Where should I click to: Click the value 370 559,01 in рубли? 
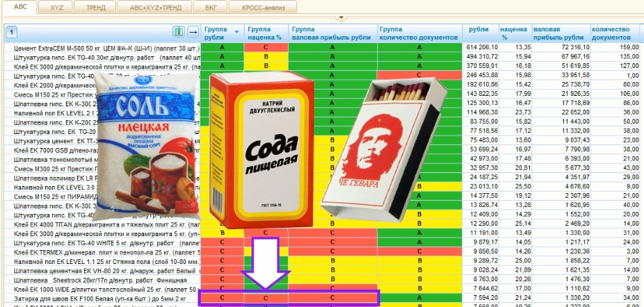[x=483, y=66]
